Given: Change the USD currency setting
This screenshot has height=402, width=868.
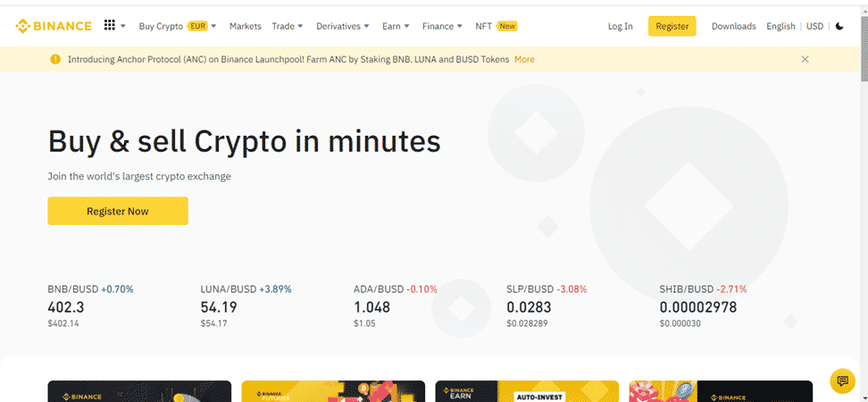Looking at the screenshot, I should (x=814, y=26).
